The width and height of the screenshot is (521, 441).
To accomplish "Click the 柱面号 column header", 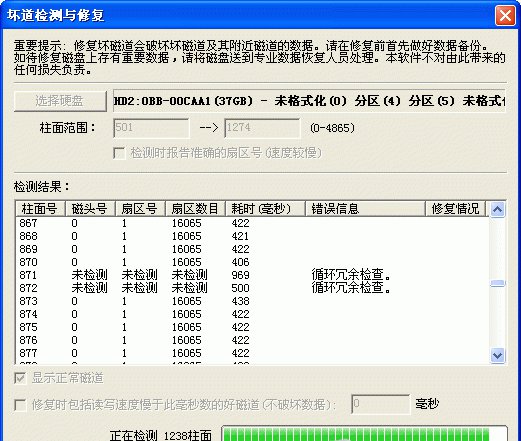I will pos(40,209).
